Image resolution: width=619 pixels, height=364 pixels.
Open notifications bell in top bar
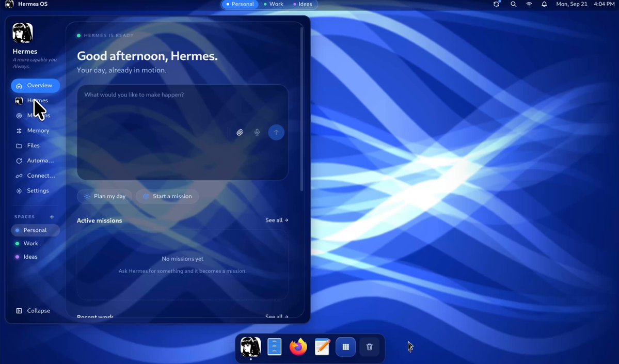coord(544,4)
